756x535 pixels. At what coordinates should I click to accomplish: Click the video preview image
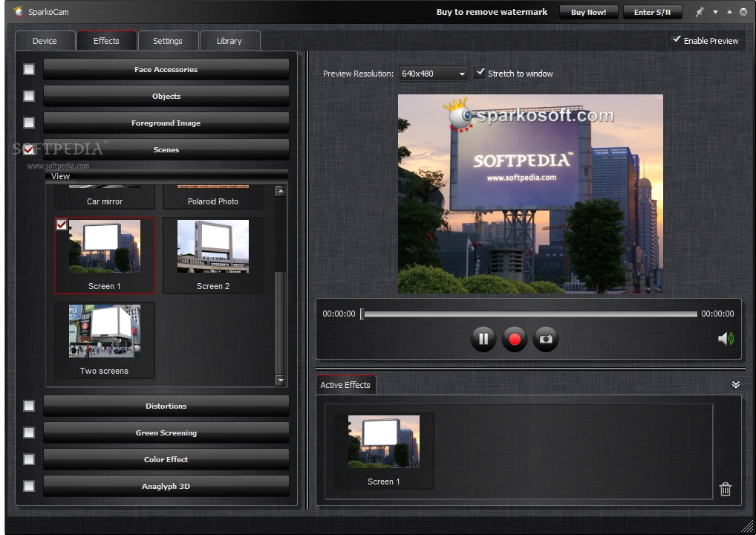point(530,193)
